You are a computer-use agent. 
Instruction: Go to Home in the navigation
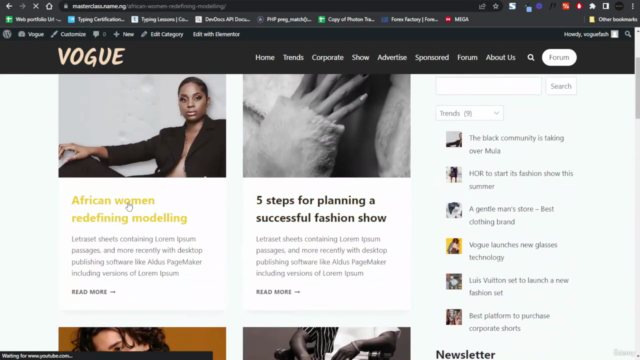(x=265, y=58)
